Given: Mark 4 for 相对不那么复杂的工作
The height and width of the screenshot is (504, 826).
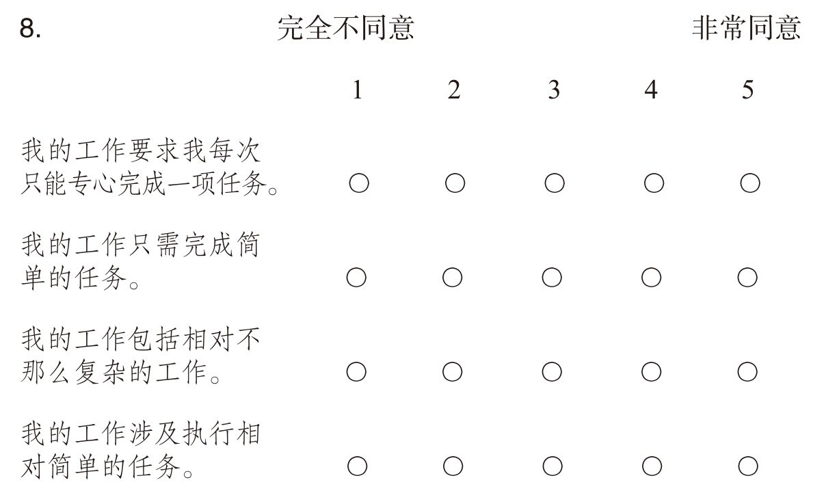Looking at the screenshot, I should (x=651, y=372).
